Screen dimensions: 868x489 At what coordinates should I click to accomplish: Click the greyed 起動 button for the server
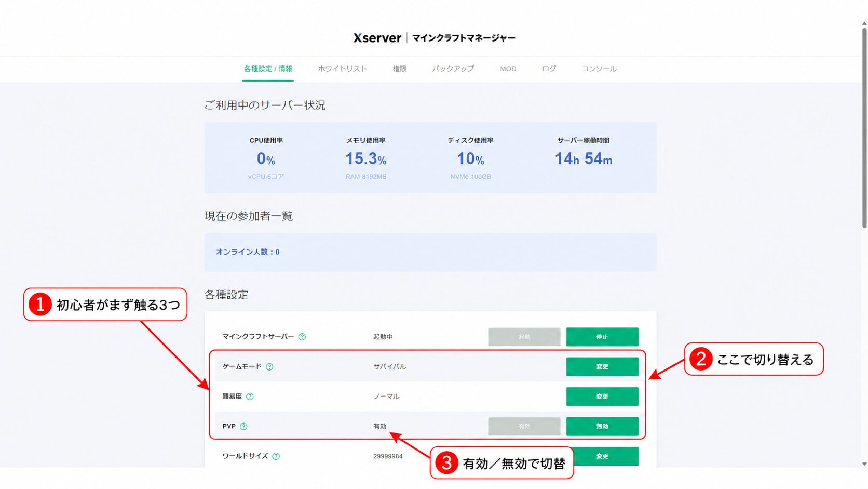click(x=524, y=337)
